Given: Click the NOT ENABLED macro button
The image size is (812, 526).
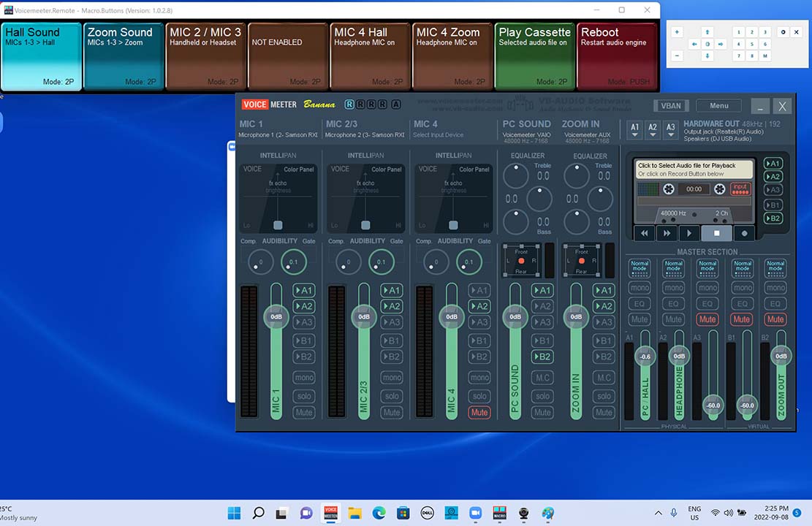Looking at the screenshot, I should (288, 56).
